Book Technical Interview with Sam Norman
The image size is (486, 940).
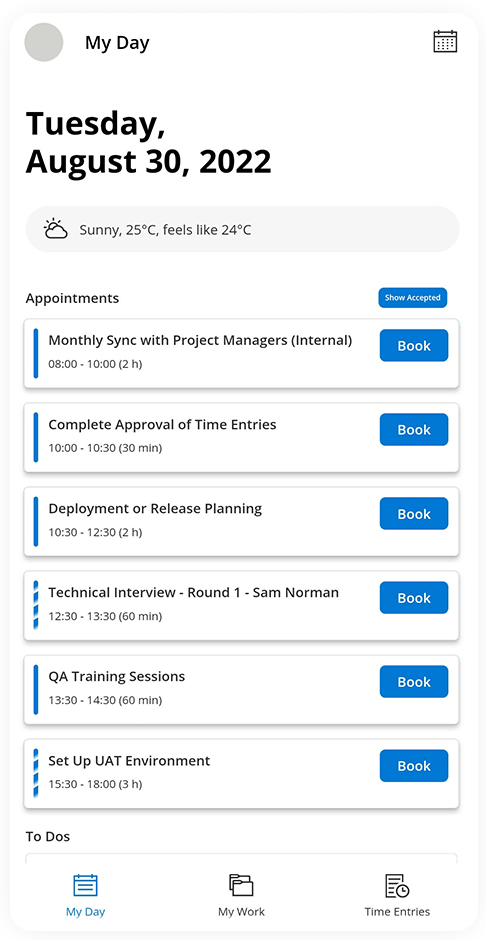click(413, 598)
